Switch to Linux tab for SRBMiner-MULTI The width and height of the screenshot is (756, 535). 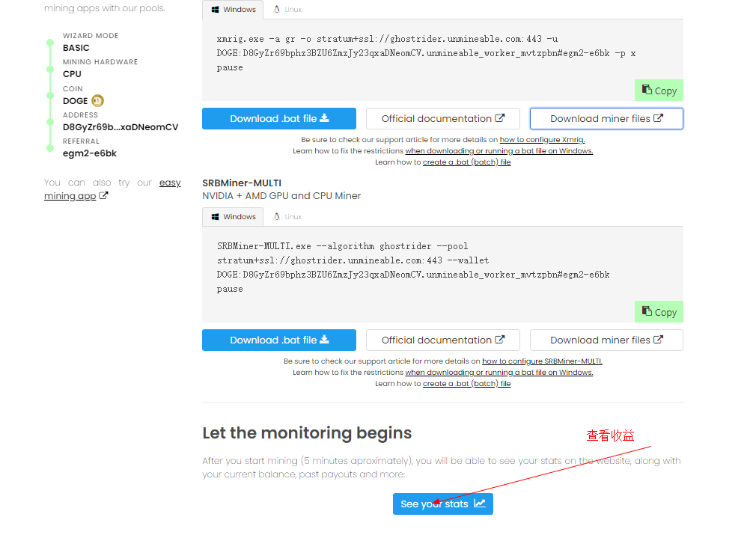(x=287, y=217)
